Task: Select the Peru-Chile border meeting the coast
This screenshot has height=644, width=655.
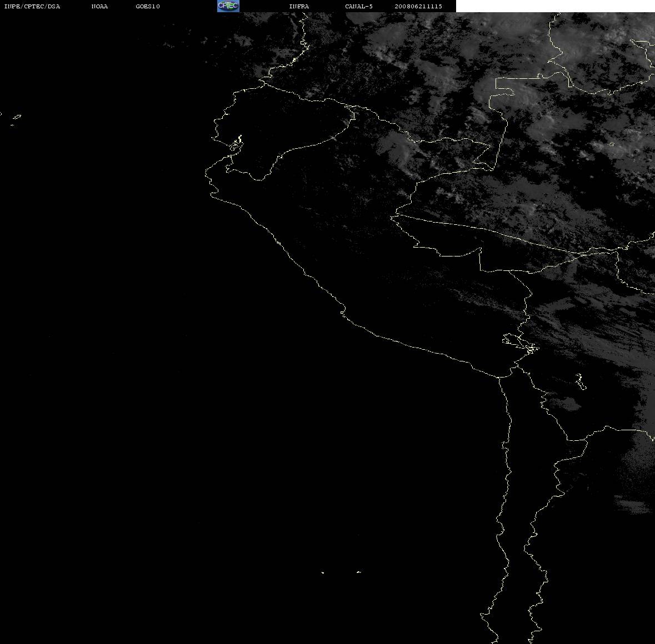Action: (x=499, y=377)
